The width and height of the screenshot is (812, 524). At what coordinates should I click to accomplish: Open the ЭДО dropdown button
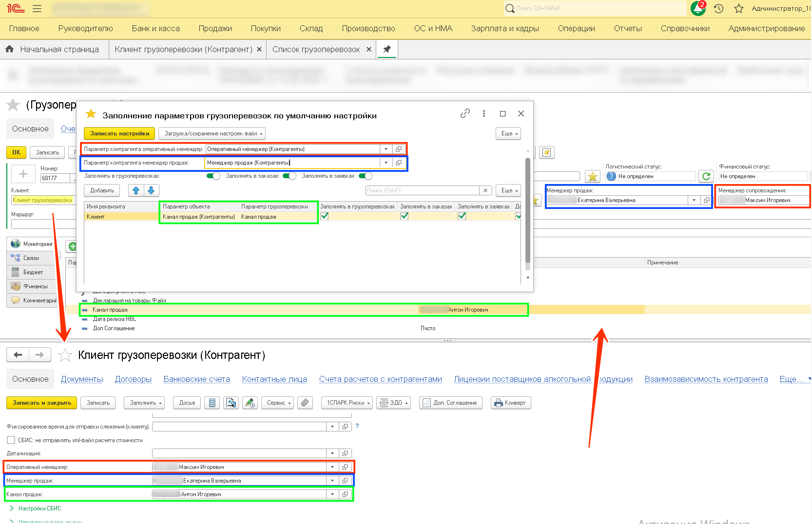394,403
